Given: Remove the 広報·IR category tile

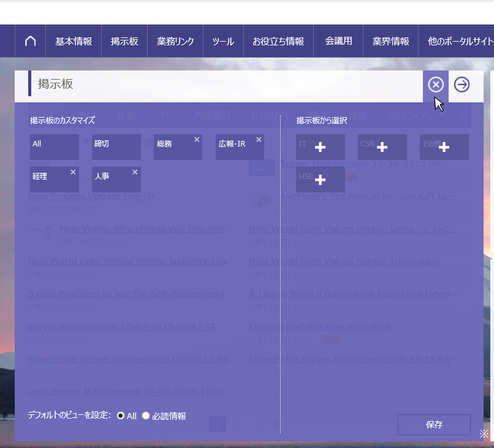Looking at the screenshot, I should pyautogui.click(x=259, y=140).
